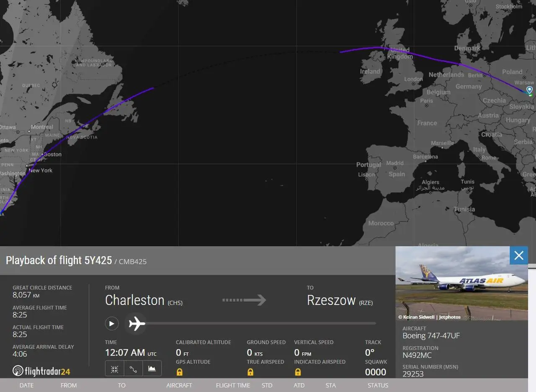Sort flight history by STATUS column
This screenshot has width=536, height=392.
378,385
